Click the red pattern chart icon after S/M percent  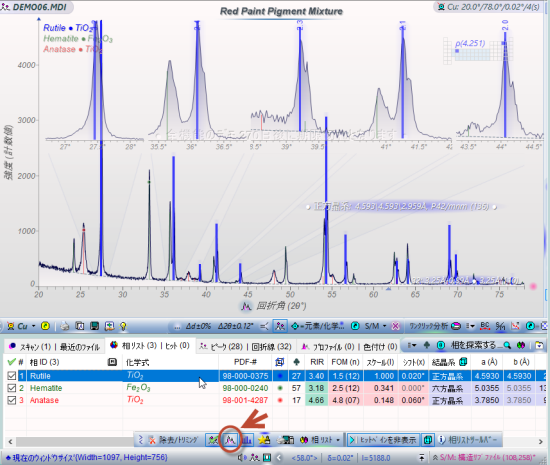(515, 326)
